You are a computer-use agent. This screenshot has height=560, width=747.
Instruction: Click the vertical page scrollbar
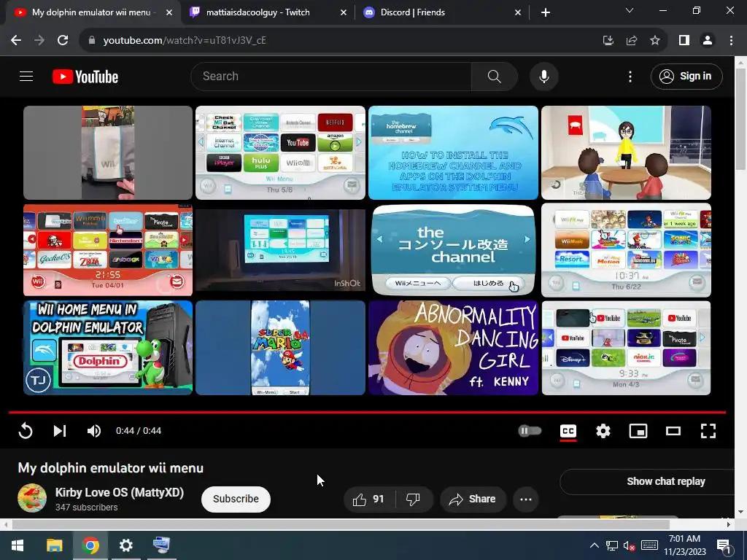click(x=740, y=119)
